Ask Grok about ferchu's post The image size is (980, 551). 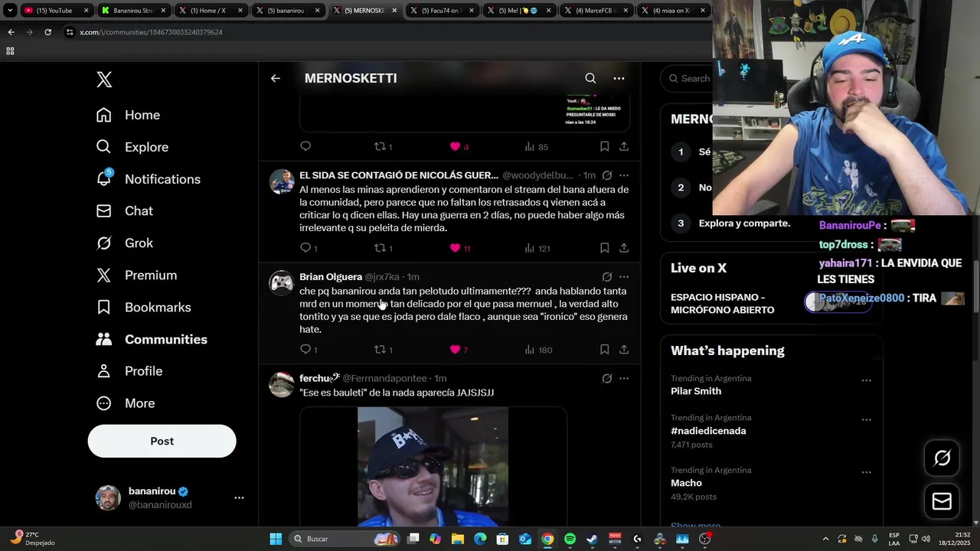tap(606, 378)
